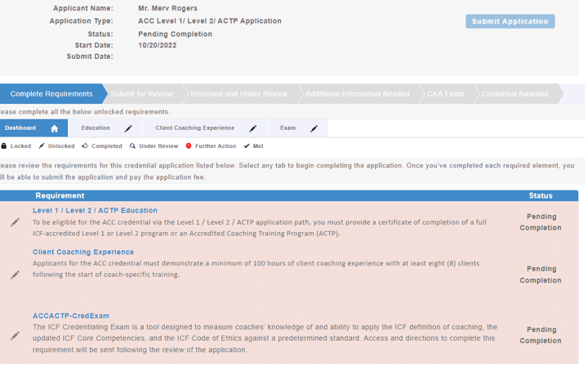This screenshot has width=588, height=371.
Task: Click the Completed thumbs-up legend icon
Action: 85,146
